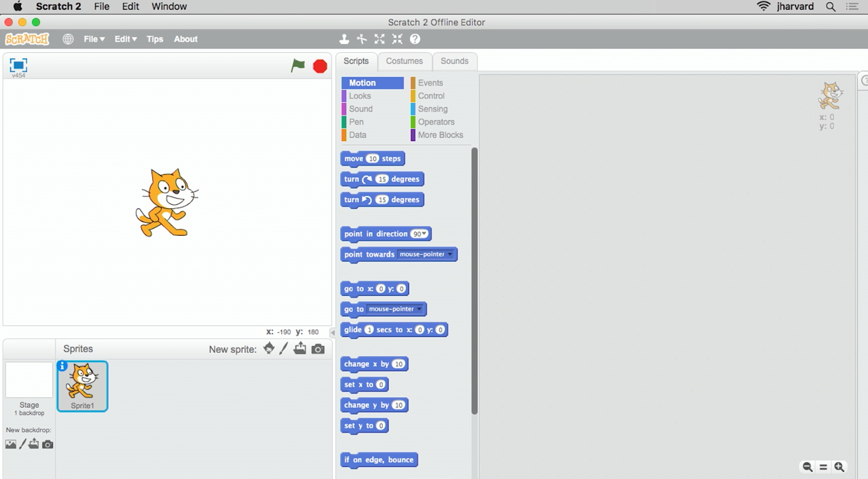Open the Tips link

click(155, 39)
